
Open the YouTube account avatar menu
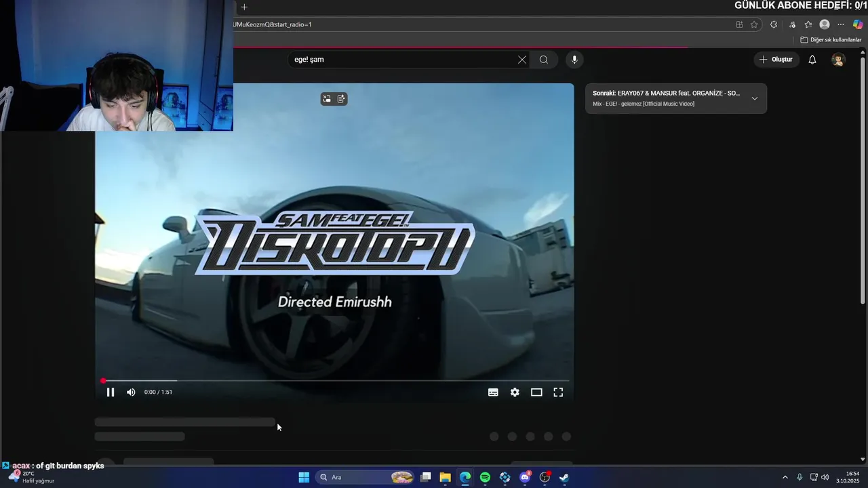(x=839, y=60)
